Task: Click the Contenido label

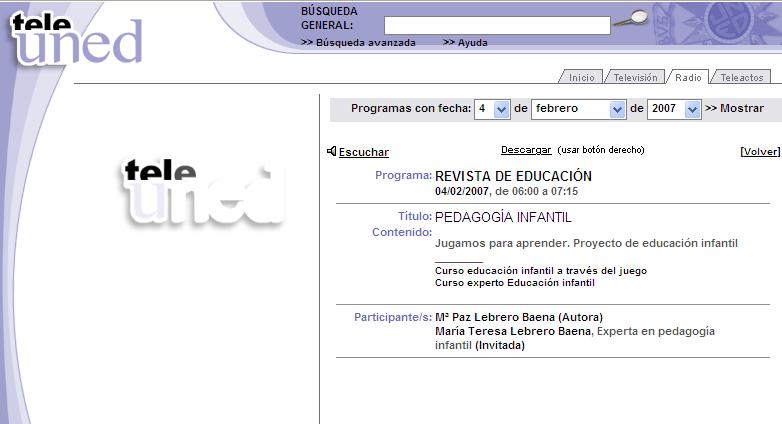Action: point(402,232)
